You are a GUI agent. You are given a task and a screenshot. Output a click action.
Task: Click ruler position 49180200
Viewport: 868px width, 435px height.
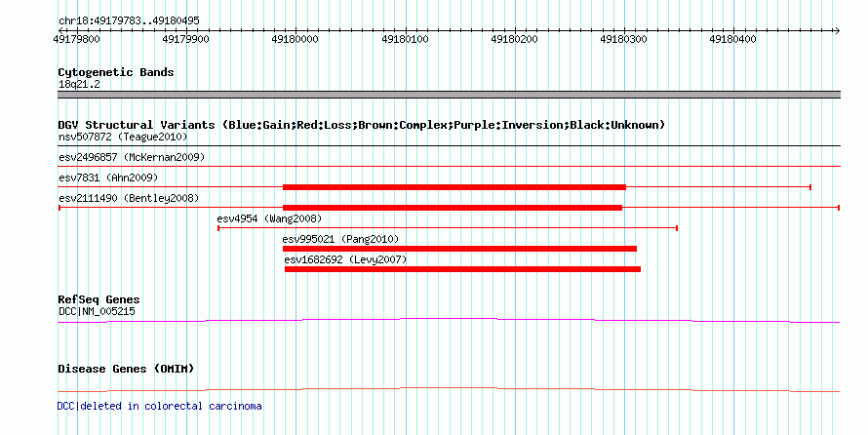(x=514, y=39)
